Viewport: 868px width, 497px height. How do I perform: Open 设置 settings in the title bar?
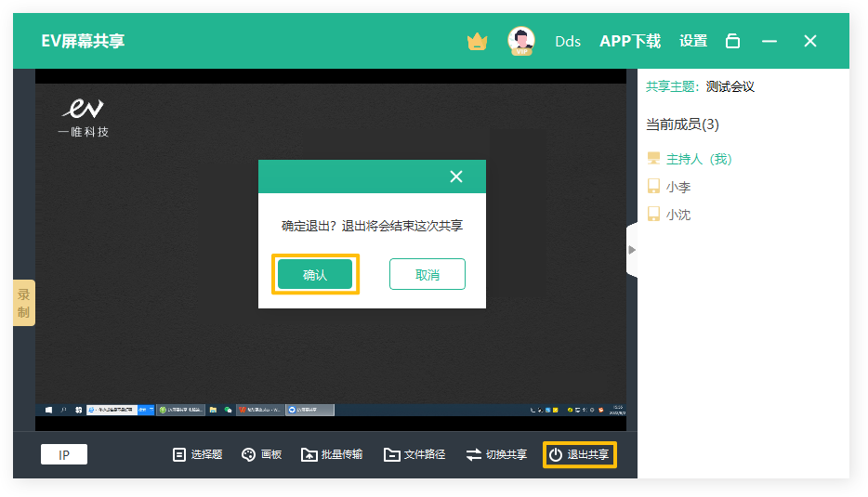point(693,41)
